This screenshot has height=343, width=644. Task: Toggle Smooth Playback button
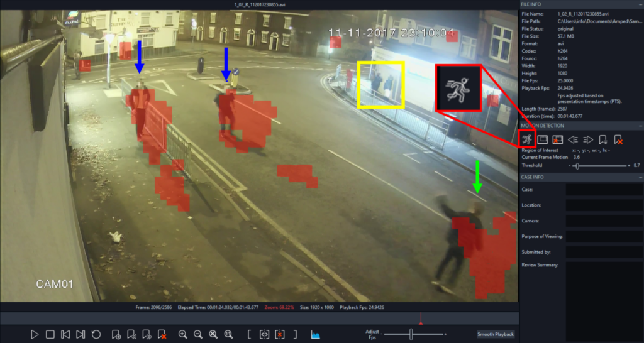tap(496, 334)
